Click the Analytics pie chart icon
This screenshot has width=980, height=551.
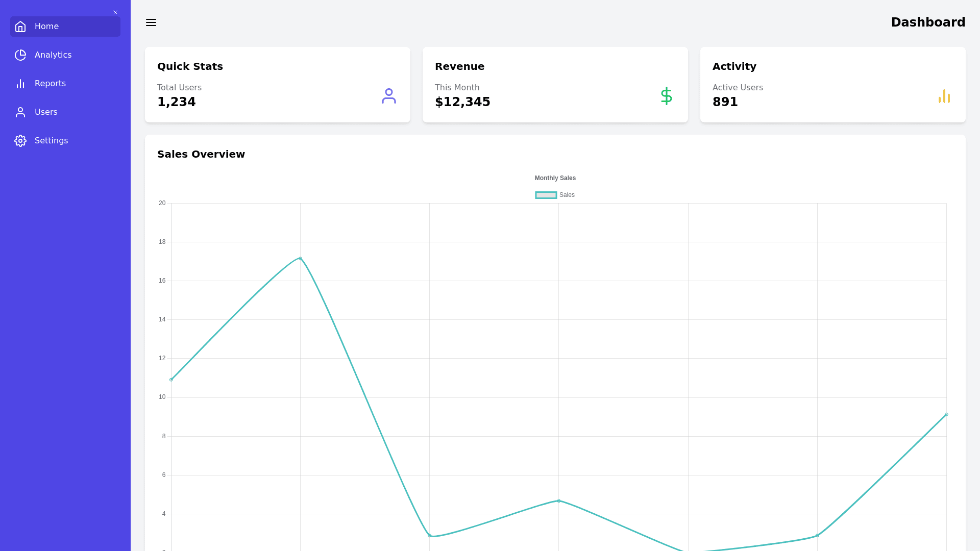tap(20, 55)
